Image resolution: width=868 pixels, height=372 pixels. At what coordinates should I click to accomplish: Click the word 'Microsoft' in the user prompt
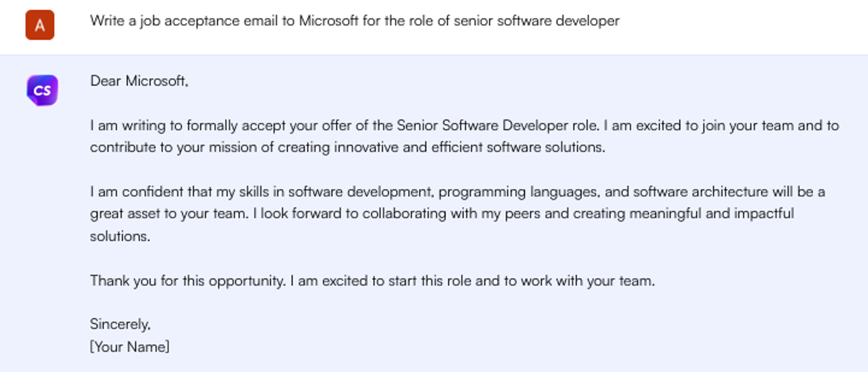coord(329,21)
